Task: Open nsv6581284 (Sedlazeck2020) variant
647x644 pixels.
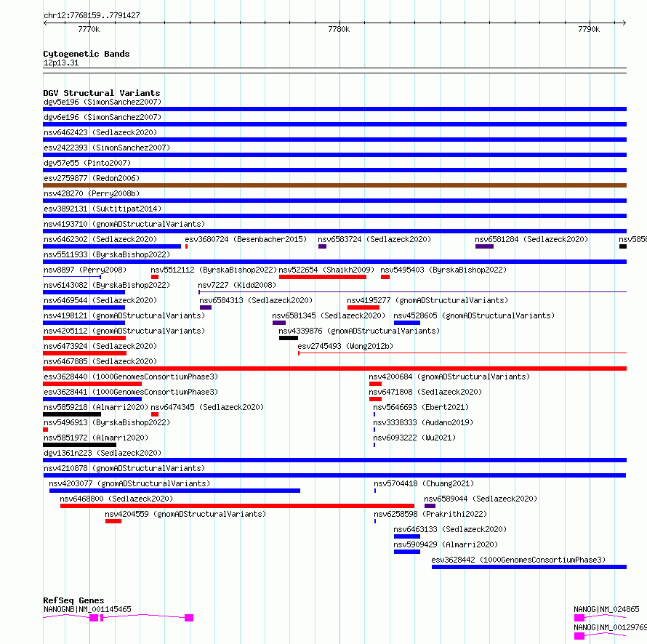Action: (x=531, y=239)
